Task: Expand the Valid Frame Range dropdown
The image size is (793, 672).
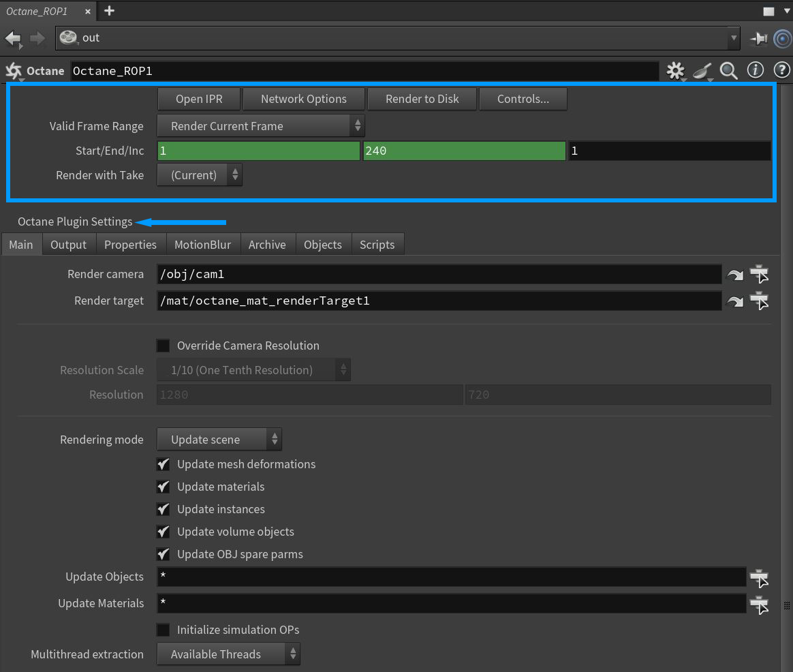Action: click(x=261, y=126)
